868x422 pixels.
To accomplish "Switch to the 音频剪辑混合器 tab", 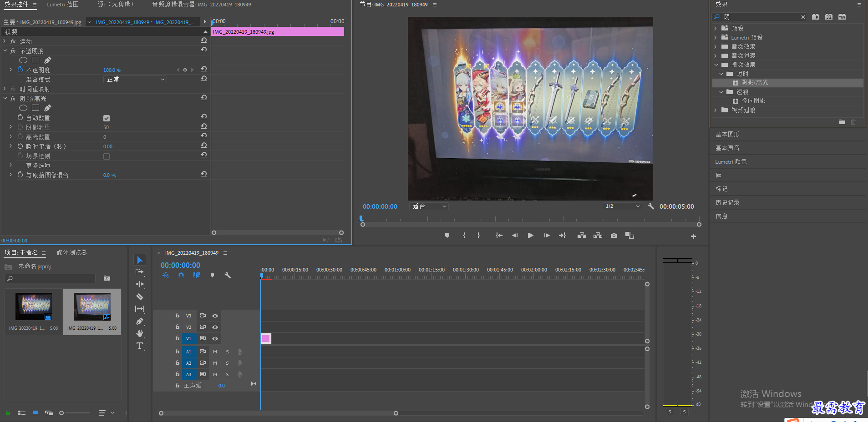I will click(201, 5).
